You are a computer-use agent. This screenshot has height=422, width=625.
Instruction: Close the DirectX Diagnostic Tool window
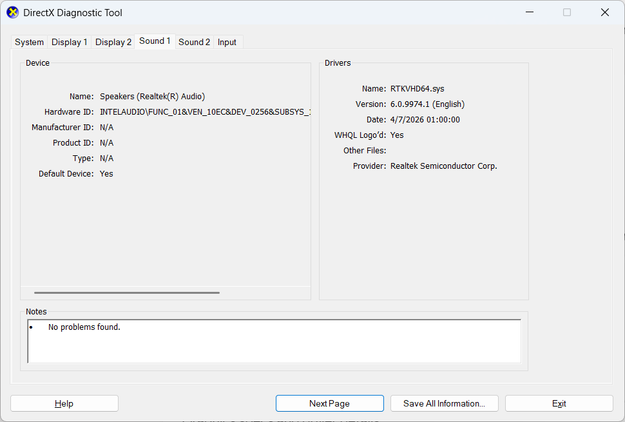coord(605,12)
